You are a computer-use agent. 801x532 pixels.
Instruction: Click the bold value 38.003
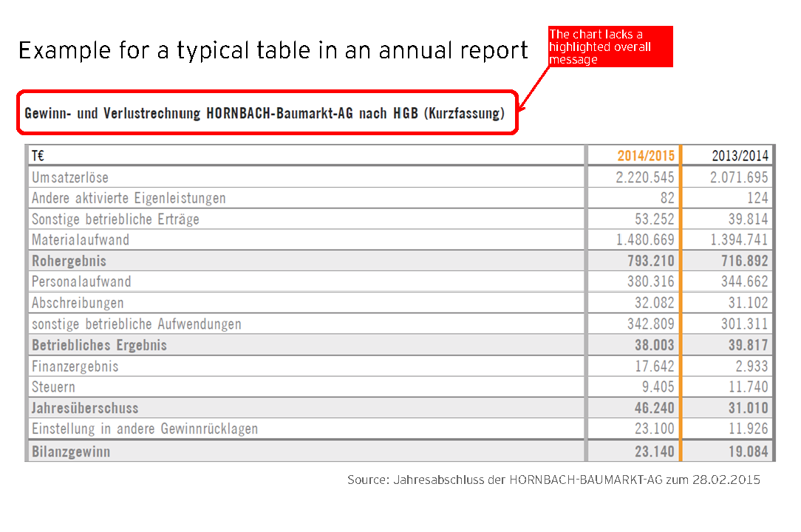point(655,346)
